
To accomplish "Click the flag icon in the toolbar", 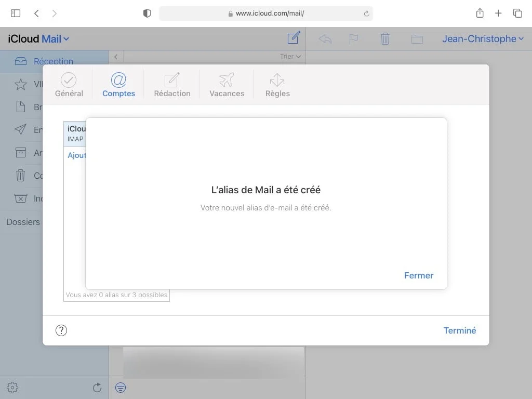I will coord(353,38).
